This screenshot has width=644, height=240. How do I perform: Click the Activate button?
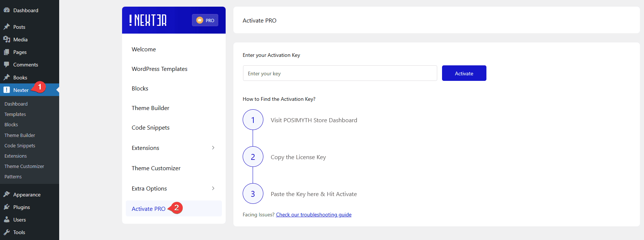(464, 73)
